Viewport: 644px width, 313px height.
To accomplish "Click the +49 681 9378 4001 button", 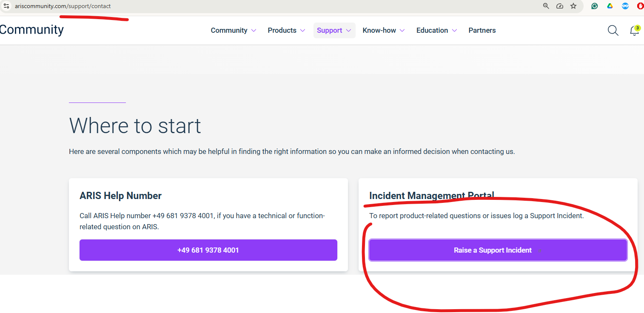I will 208,250.
